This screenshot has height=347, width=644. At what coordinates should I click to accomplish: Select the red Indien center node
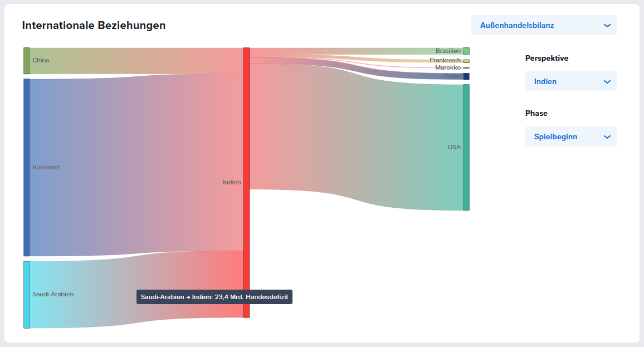pyautogui.click(x=246, y=183)
